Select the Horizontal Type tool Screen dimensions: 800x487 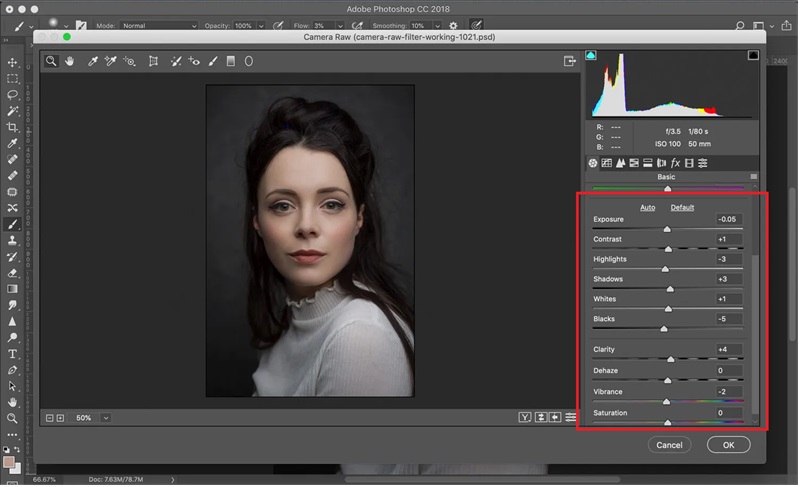coord(12,354)
